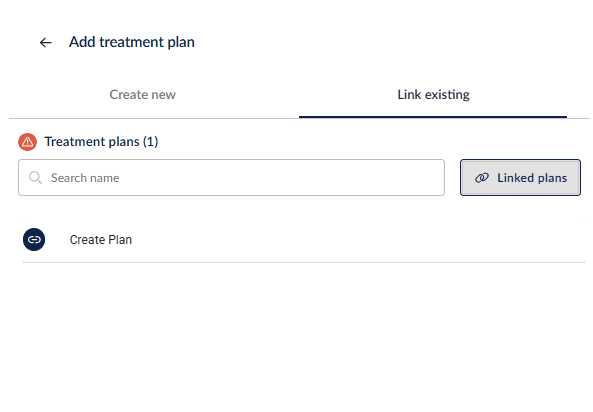Click the Add treatment plan title
Screen dimensions: 593x412
(132, 42)
